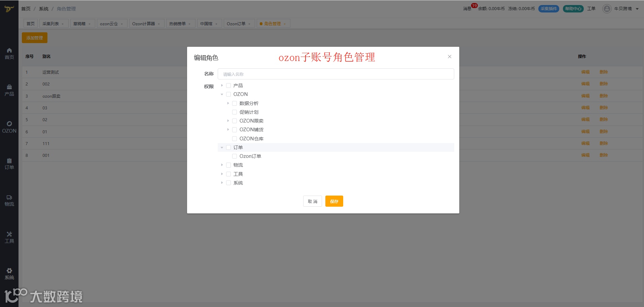Check the 物流 permission checkbox
The image size is (644, 307).
pyautogui.click(x=228, y=165)
